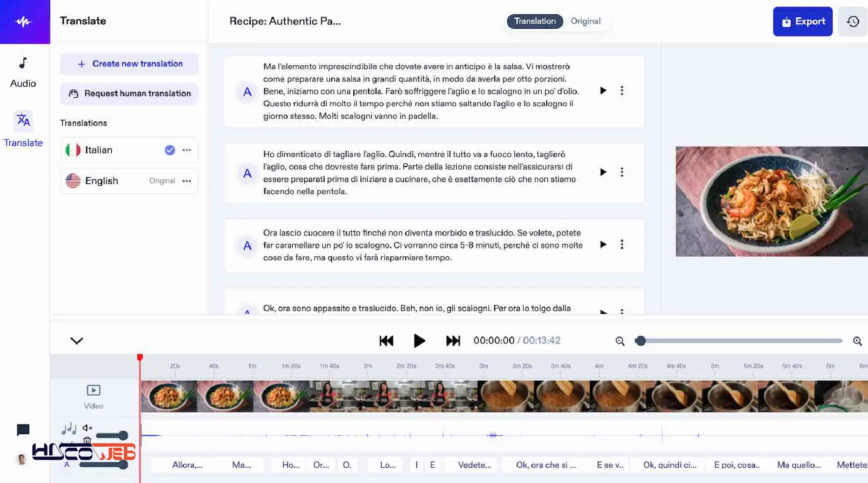Viewport: 868px width, 483px height.
Task: Zoom in the timeline with magnifier
Action: [x=857, y=341]
